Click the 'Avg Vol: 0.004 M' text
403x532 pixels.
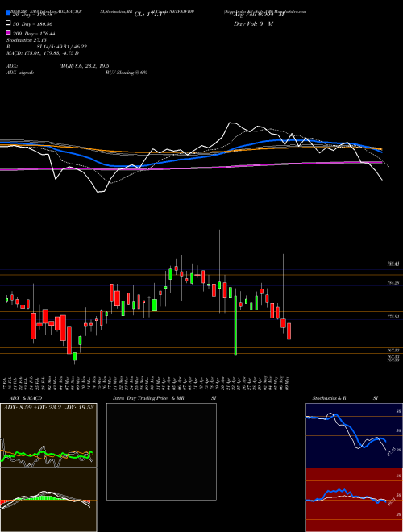[x=259, y=15]
